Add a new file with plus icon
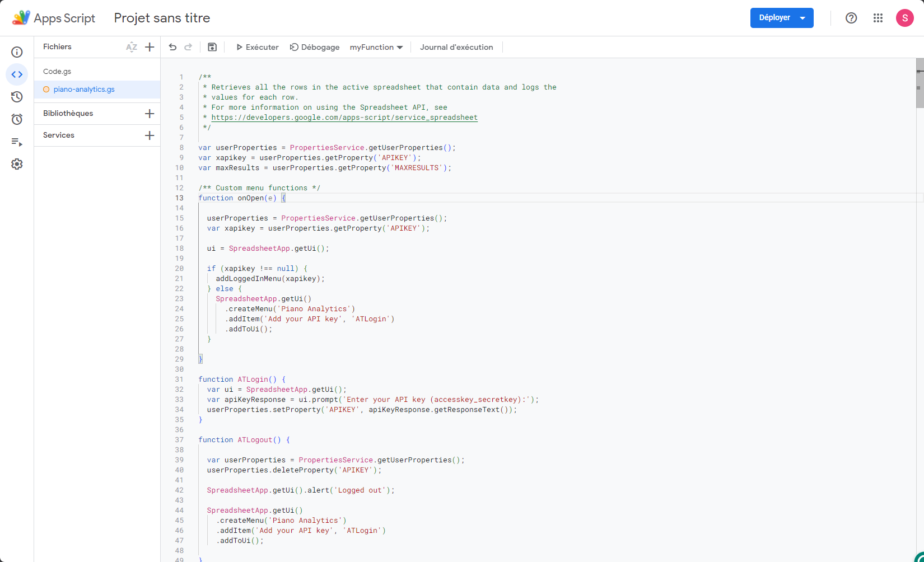The width and height of the screenshot is (924, 562). [150, 47]
